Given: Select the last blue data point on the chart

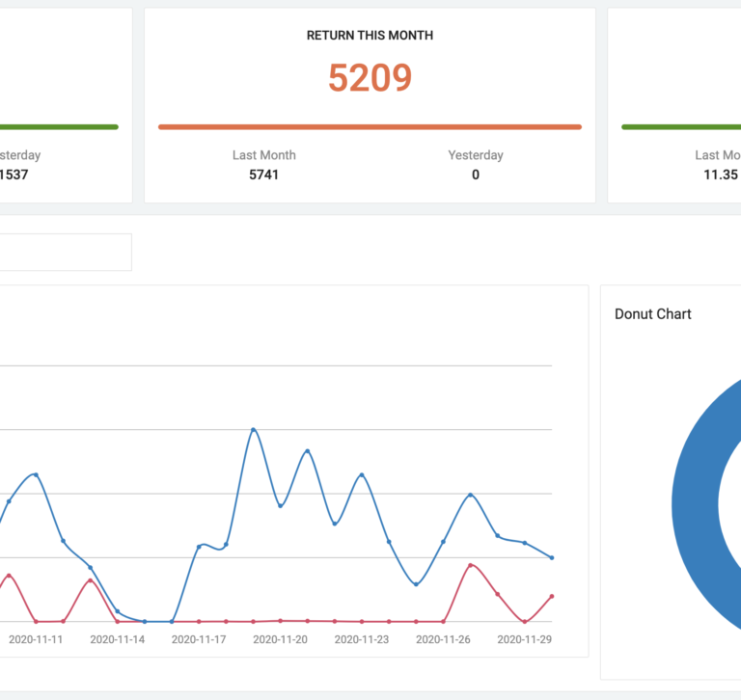Looking at the screenshot, I should pos(551,557).
